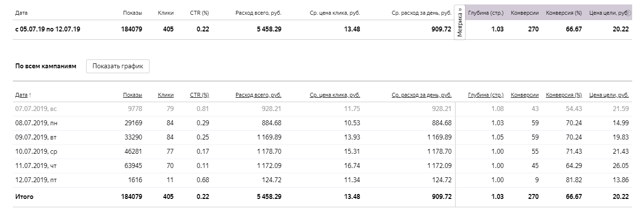Click the Итого totals row label
This screenshot has height=222, width=644.
point(24,196)
